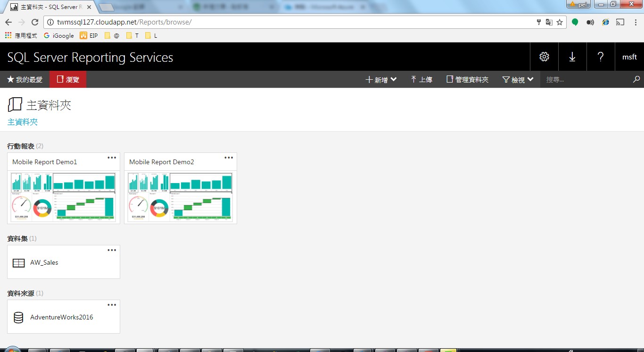Click 管理資料夾 manage folder
This screenshot has width=644, height=352.
(x=467, y=80)
